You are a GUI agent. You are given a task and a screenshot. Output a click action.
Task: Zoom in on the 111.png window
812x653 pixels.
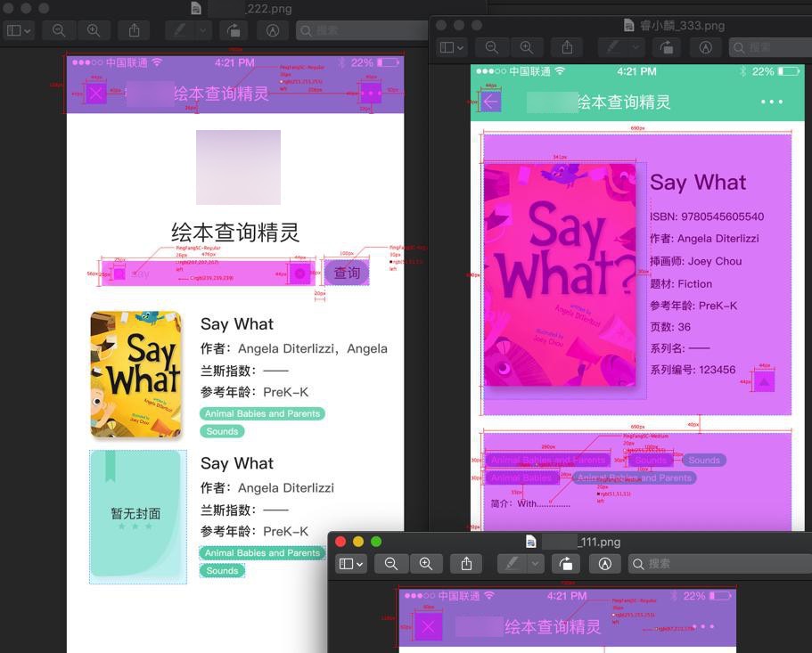[426, 564]
